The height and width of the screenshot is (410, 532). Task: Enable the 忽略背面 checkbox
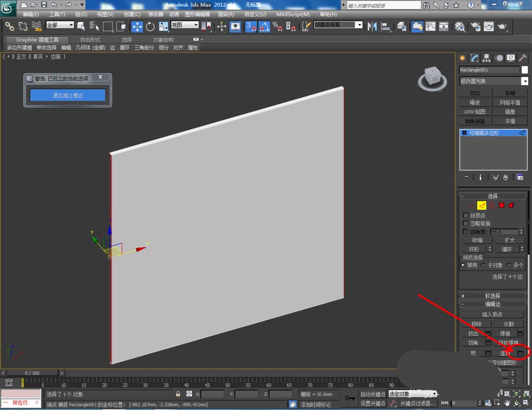466,224
